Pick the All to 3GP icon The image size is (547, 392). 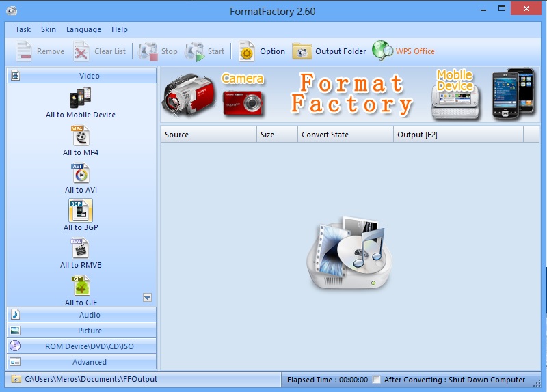coord(80,211)
